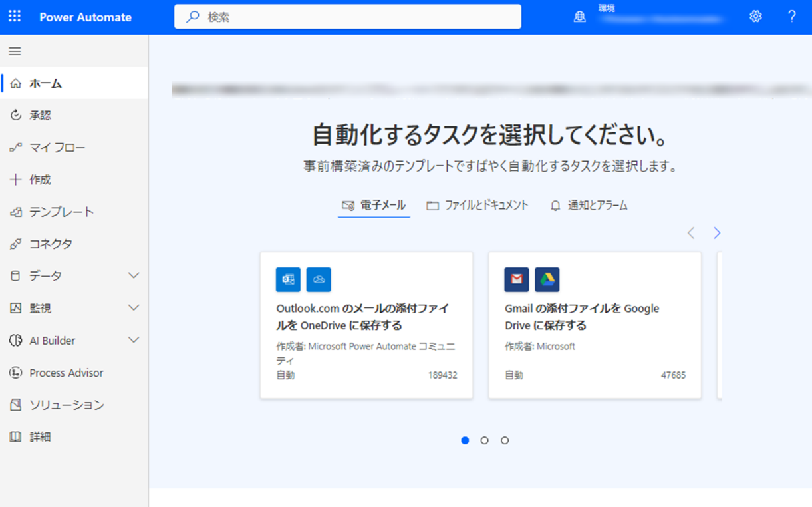Open the Outlook.com attachments to OneDrive template

(x=366, y=325)
